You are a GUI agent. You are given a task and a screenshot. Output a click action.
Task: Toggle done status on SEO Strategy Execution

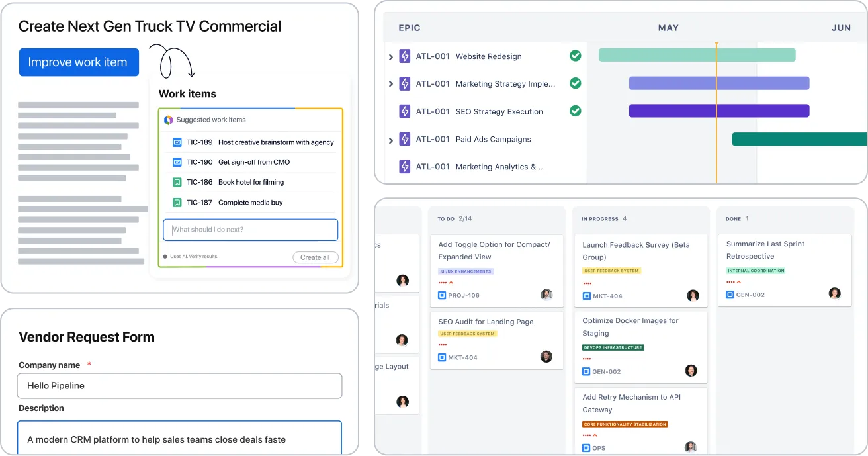pos(575,111)
